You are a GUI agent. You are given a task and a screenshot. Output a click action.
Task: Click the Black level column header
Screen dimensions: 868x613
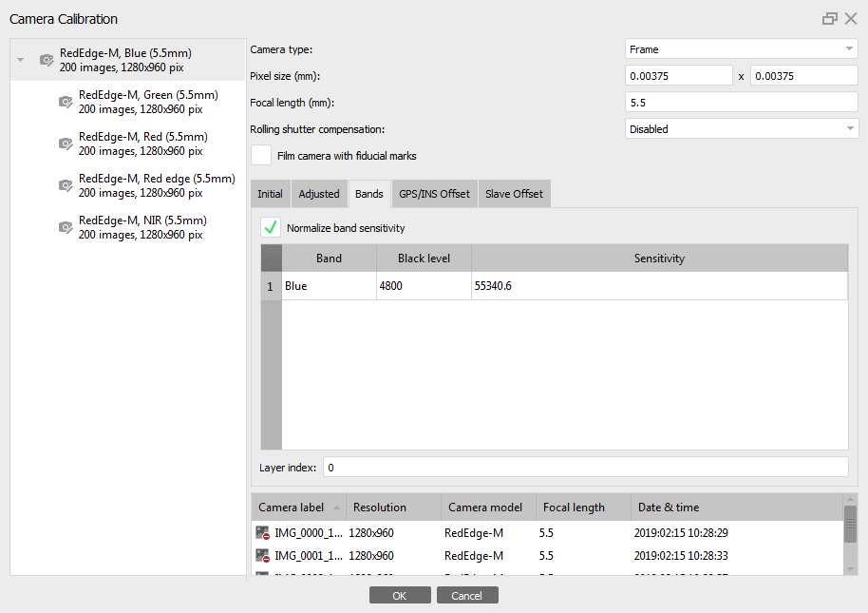click(424, 259)
